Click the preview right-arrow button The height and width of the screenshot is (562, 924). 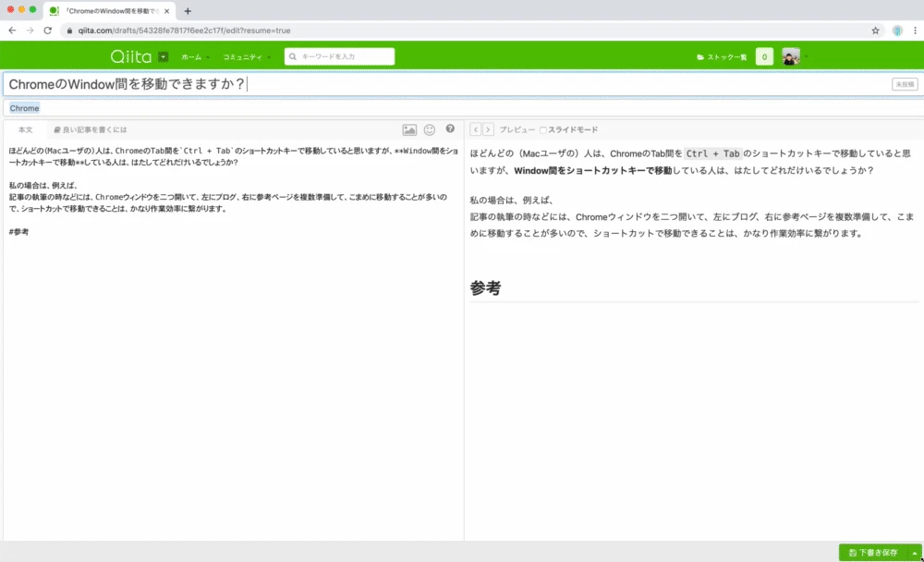coord(488,129)
